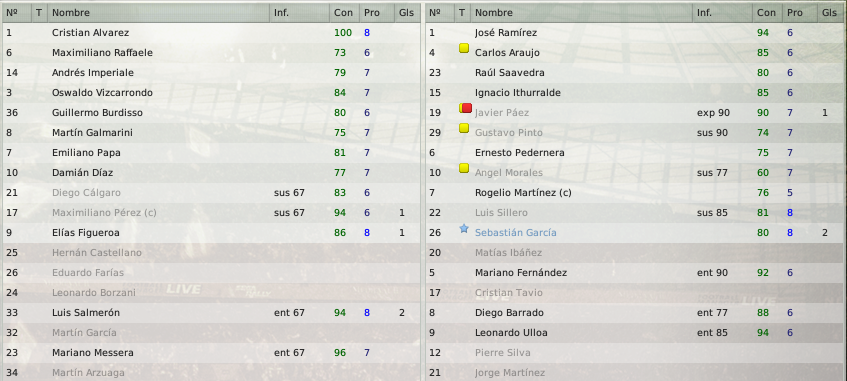Open Sebastián García player link
This screenshot has height=381, width=847.
tap(515, 233)
